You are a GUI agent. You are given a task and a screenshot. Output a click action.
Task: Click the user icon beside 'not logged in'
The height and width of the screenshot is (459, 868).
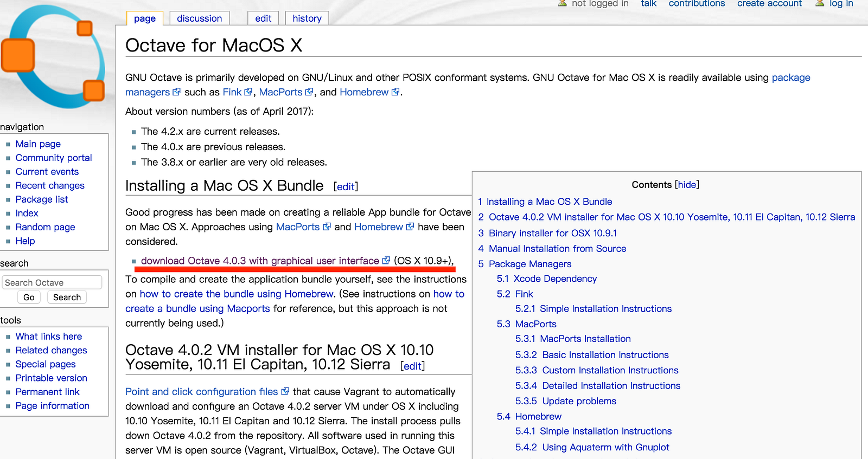563,3
